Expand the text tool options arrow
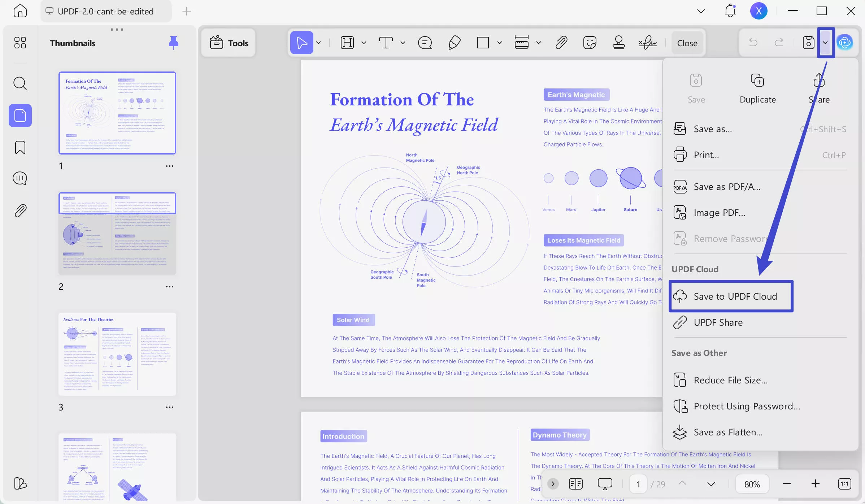Viewport: 865px width, 504px height. pyautogui.click(x=403, y=43)
